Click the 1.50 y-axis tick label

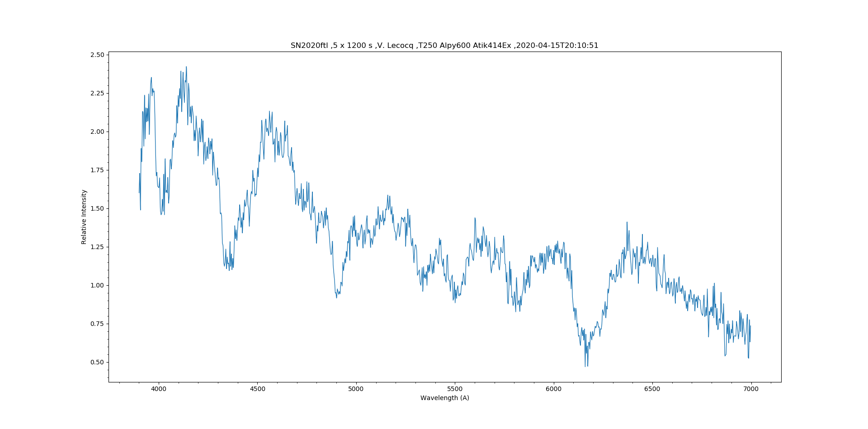click(x=97, y=209)
